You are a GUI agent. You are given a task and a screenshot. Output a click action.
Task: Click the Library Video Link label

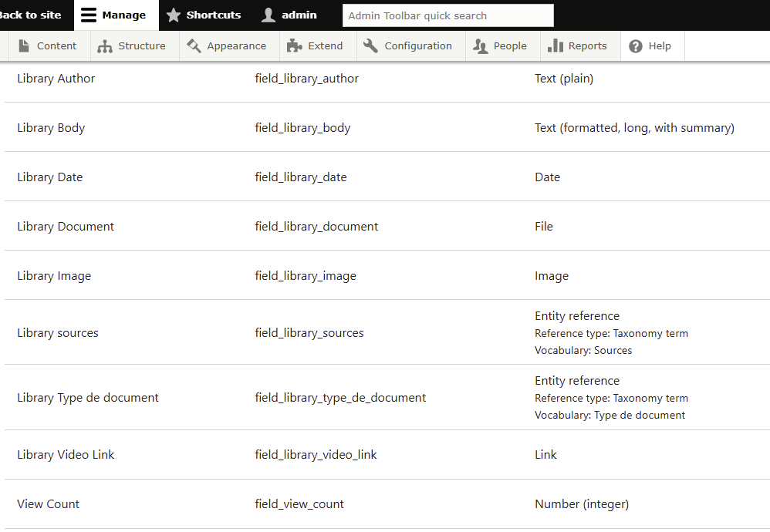(66, 455)
